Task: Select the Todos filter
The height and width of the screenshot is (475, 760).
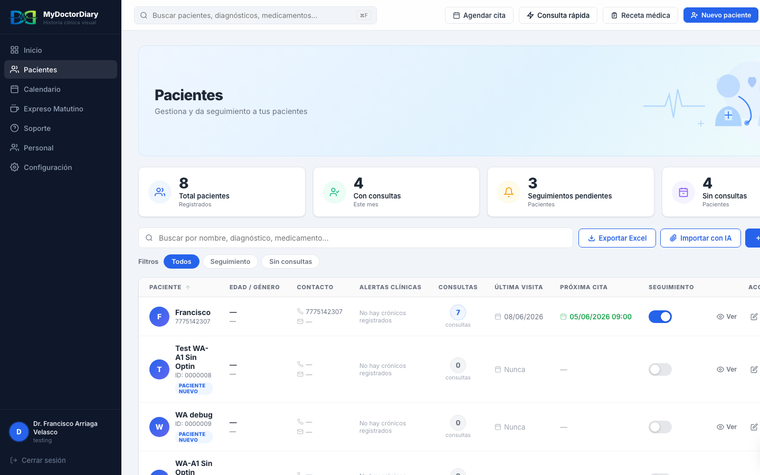Action: (x=181, y=261)
